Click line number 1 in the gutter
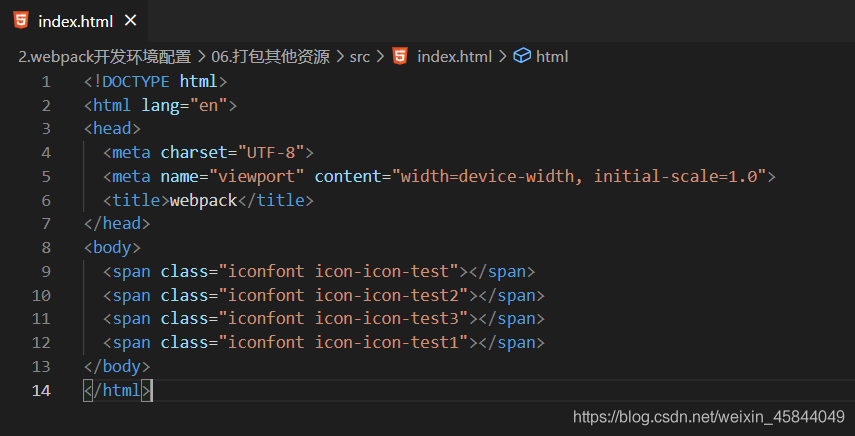Image resolution: width=855 pixels, height=436 pixels. 46,82
